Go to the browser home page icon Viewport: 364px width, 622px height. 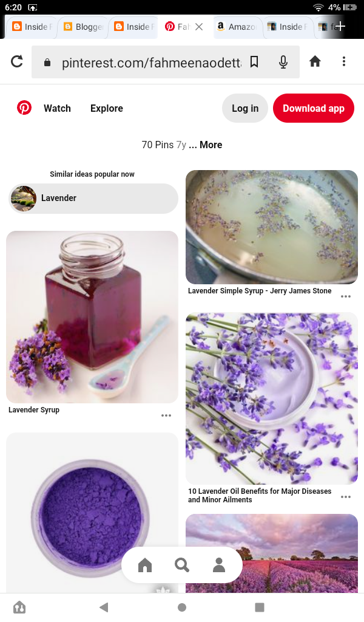(315, 61)
